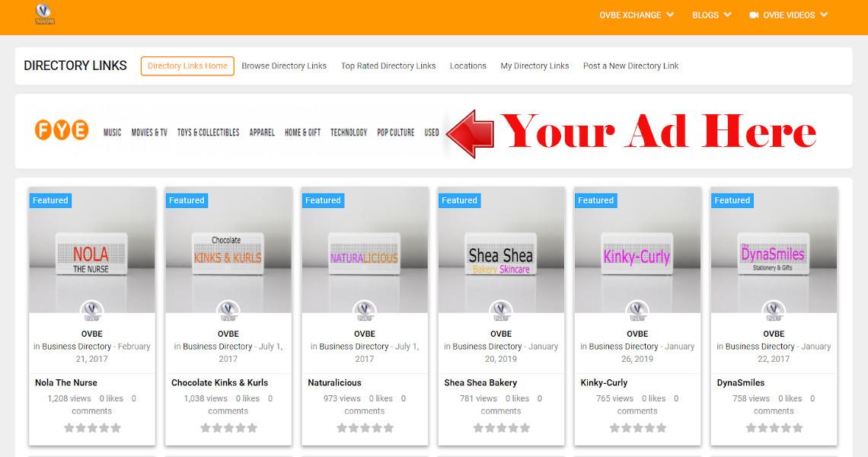Click OVBE avatar on DynaSmiles card

(x=774, y=311)
